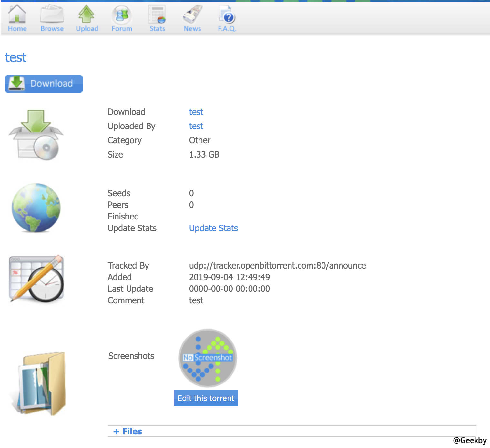The height and width of the screenshot is (448, 490).
Task: Click the test link next to Download
Action: [x=196, y=112]
